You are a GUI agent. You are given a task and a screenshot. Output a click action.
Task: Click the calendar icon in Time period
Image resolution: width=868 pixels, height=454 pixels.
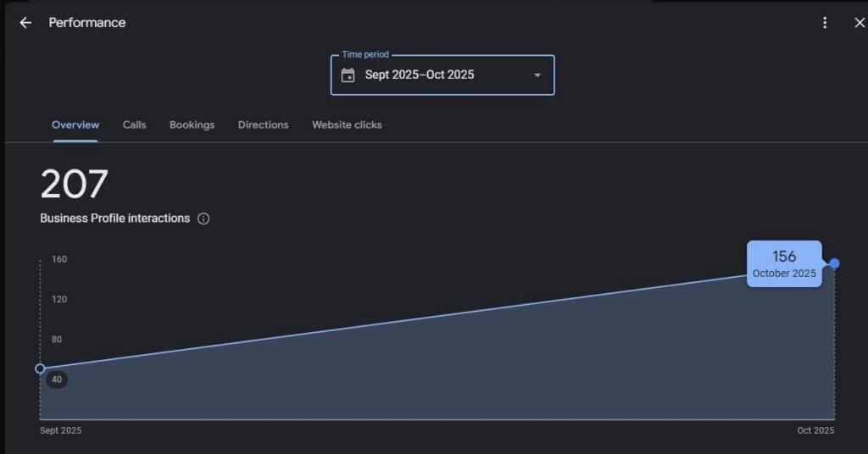348,75
